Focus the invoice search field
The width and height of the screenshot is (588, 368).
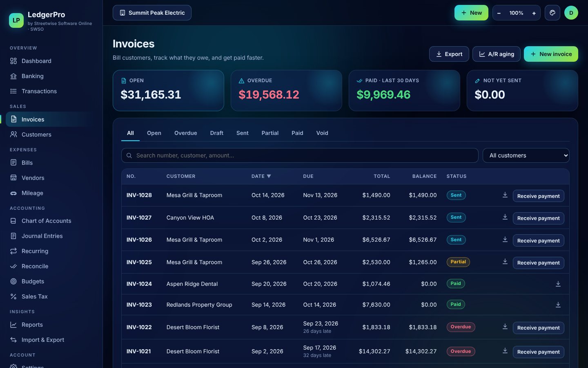coord(300,155)
